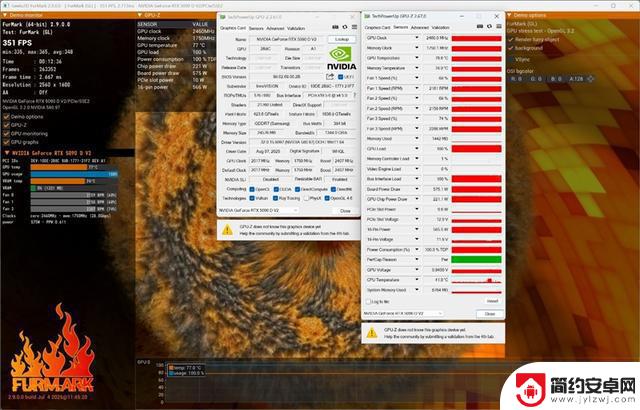Image resolution: width=640 pixels, height=410 pixels.
Task: Click the refresh icon in Sensors window
Action: click(489, 27)
